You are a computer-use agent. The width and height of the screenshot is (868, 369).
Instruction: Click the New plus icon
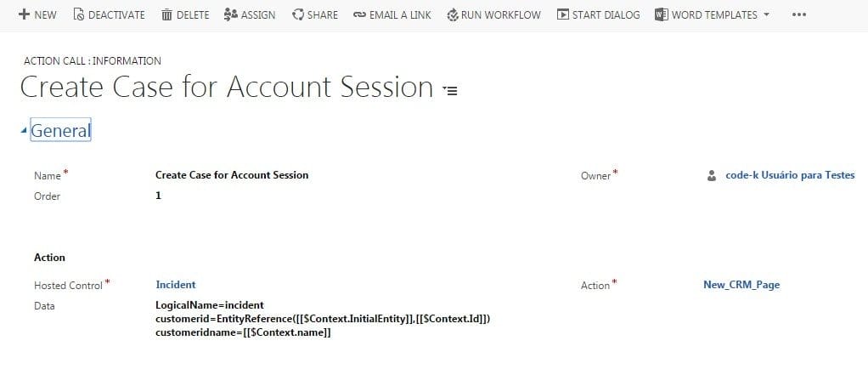tap(24, 14)
